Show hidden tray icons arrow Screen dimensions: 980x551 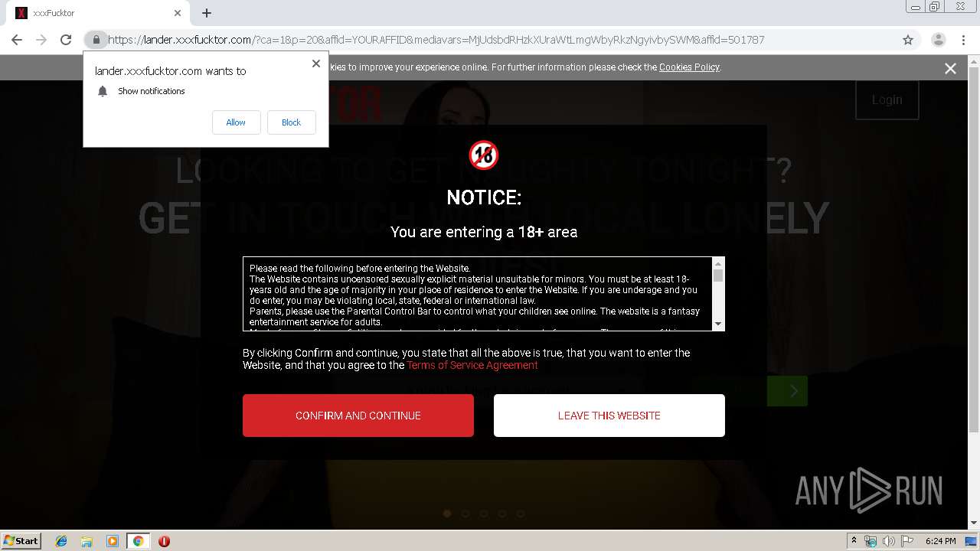click(854, 540)
